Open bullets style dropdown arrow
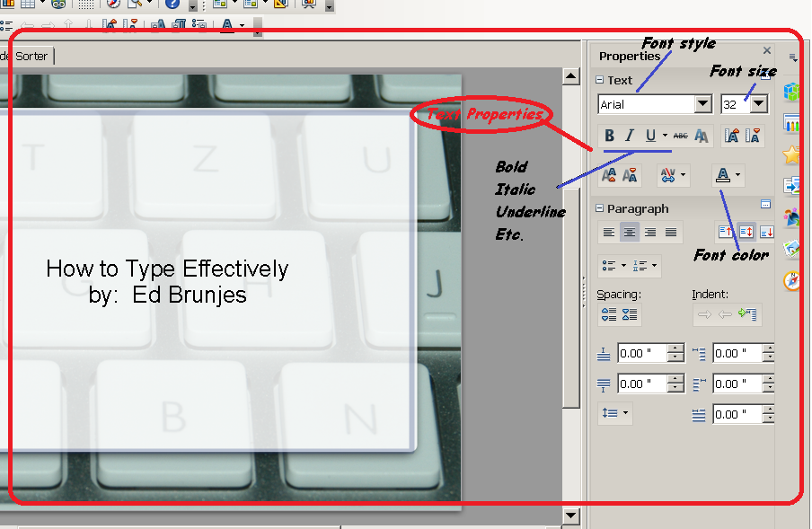The image size is (812, 529). coord(623,266)
